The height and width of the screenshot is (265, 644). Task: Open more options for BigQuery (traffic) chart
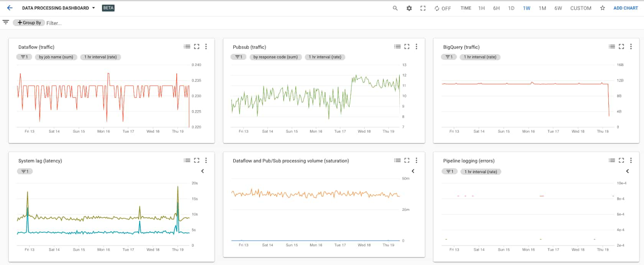pyautogui.click(x=631, y=47)
